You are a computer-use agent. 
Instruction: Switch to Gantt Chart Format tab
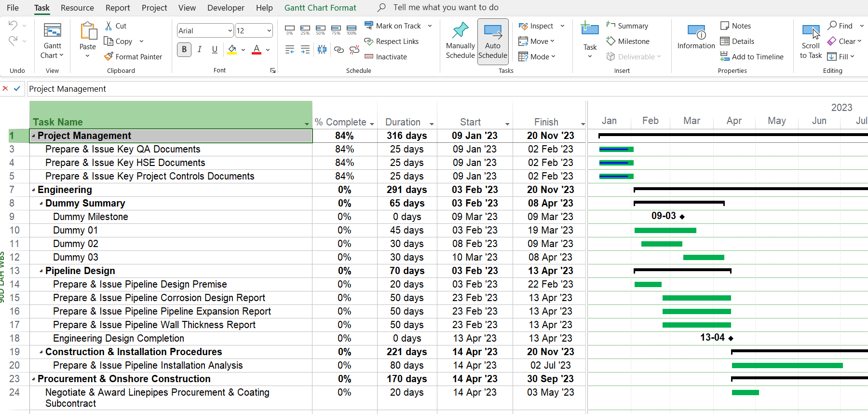tap(320, 8)
